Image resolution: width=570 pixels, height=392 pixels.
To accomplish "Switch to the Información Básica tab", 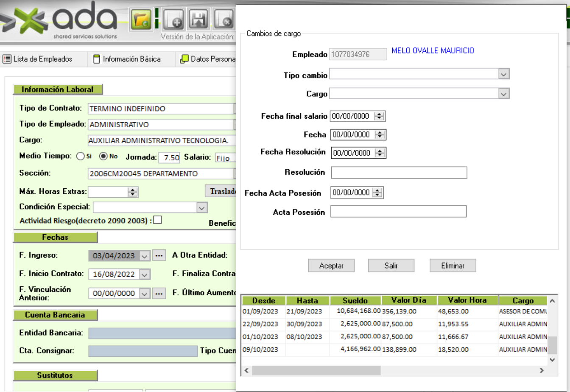I will [127, 59].
